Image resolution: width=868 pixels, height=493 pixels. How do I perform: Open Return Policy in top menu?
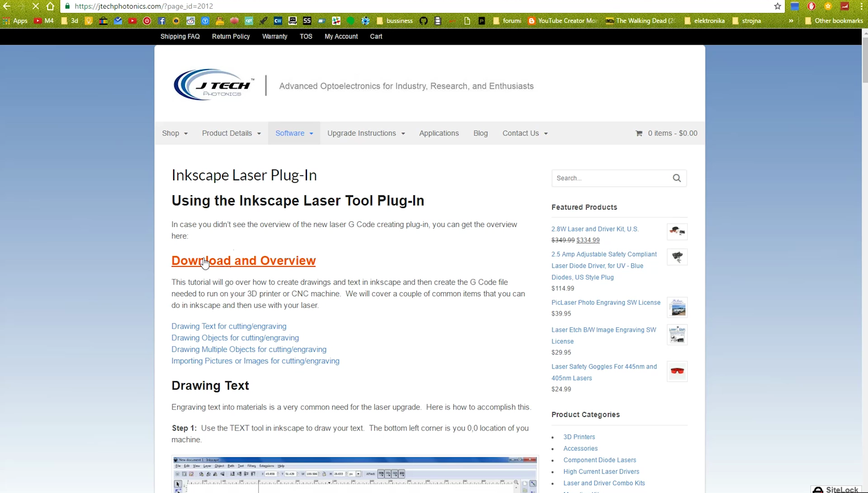pyautogui.click(x=231, y=37)
